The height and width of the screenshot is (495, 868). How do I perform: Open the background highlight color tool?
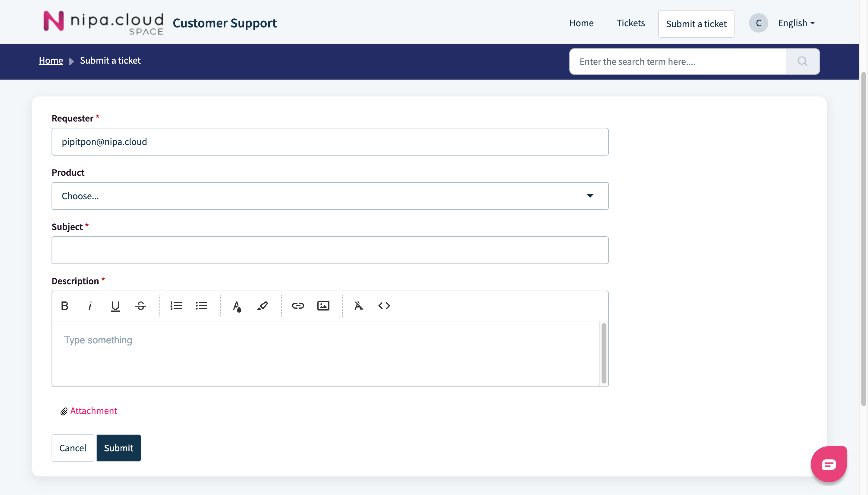coord(263,306)
